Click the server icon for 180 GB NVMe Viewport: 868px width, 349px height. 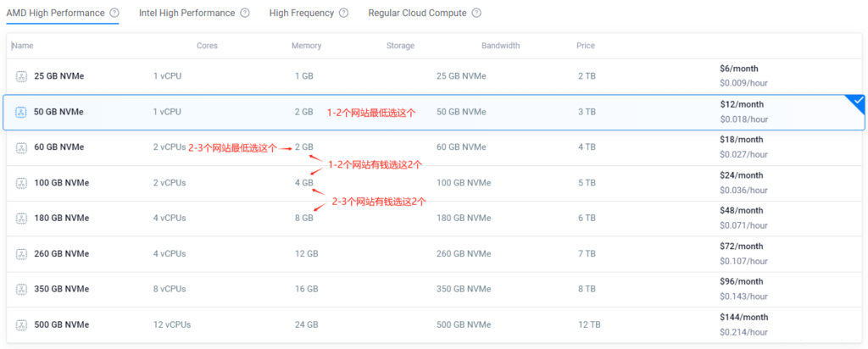click(21, 219)
